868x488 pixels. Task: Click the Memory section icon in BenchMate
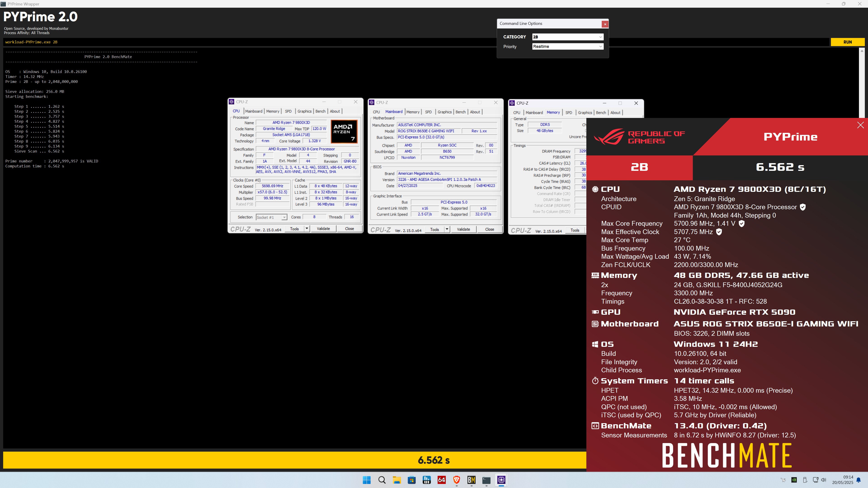point(595,275)
